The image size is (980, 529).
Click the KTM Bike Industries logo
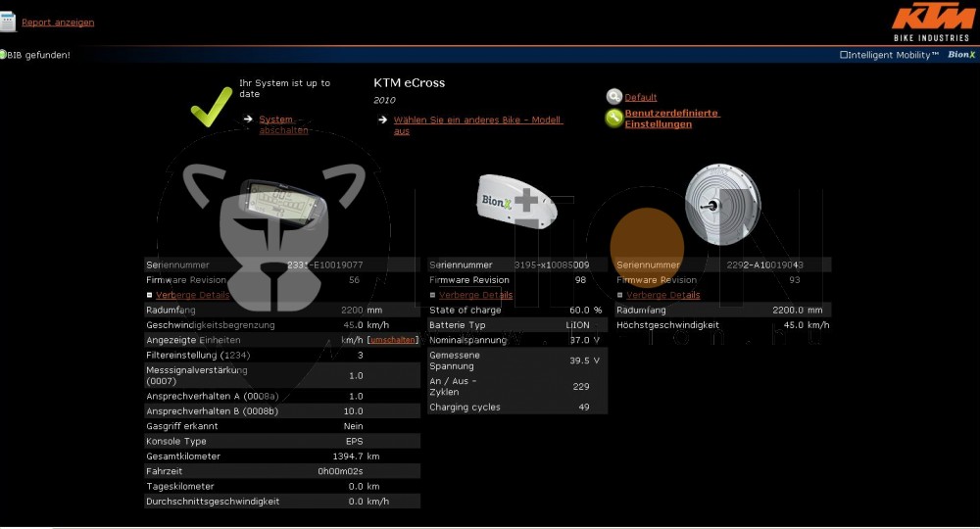[x=933, y=23]
